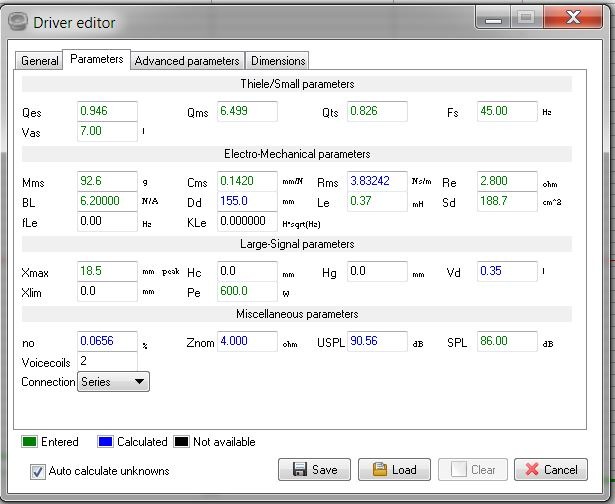Click the Sd field showing 188.7
This screenshot has height=504, width=615.
[x=507, y=201]
